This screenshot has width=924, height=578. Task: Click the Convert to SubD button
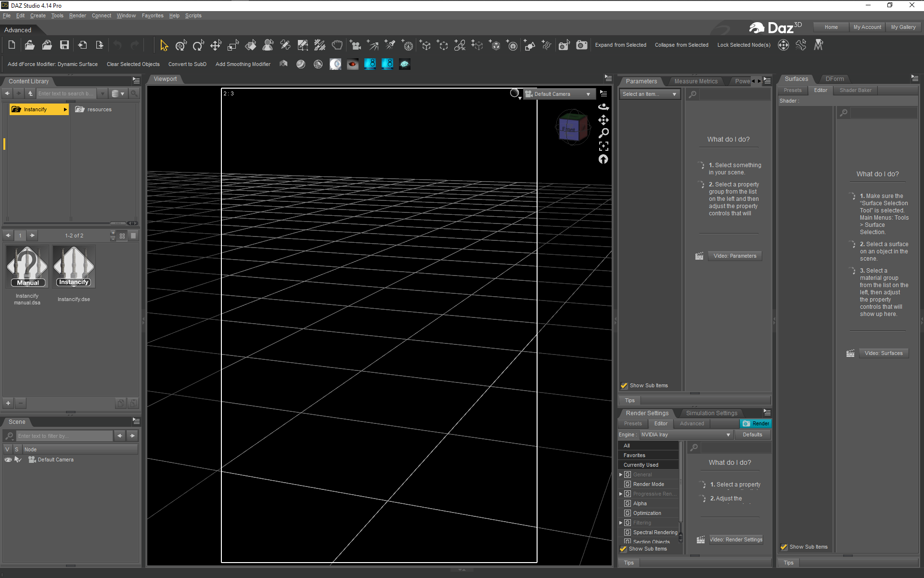[187, 65]
